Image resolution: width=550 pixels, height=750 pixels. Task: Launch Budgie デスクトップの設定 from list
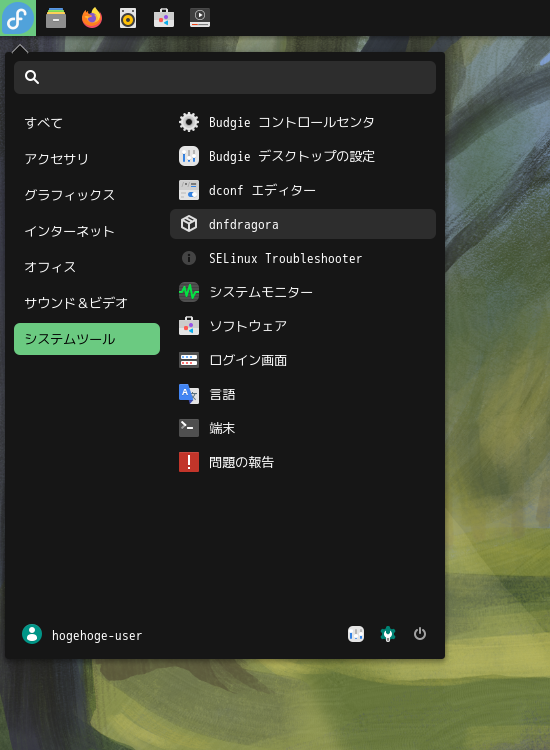[x=303, y=156]
